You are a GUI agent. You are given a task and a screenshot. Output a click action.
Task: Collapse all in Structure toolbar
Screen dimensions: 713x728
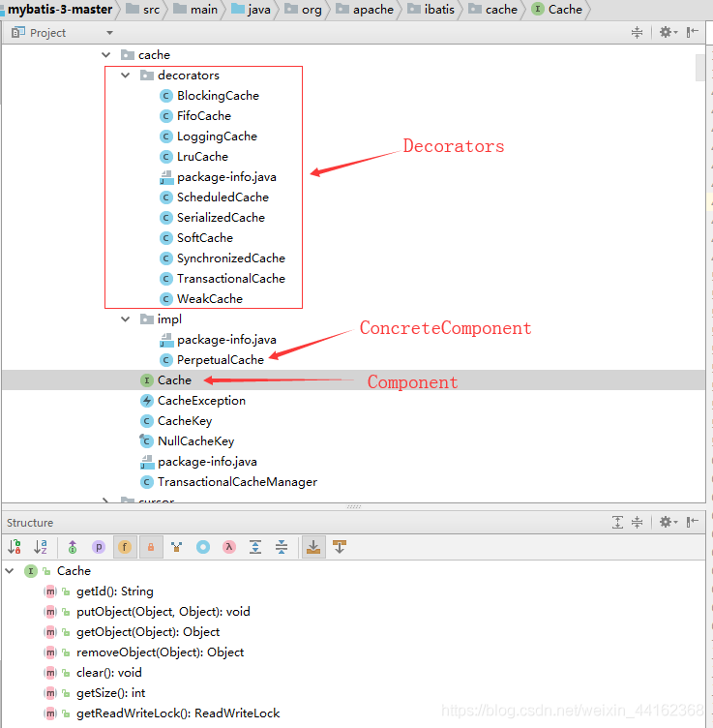click(x=282, y=547)
